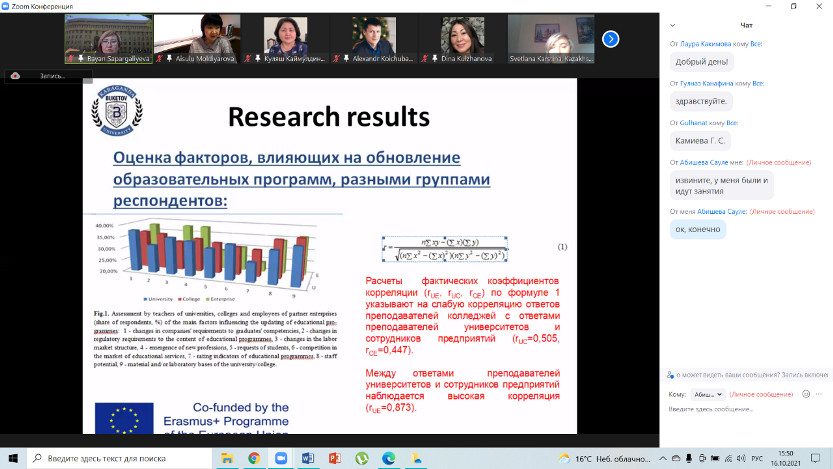Open Microsoft Word from the taskbar
Screen dimensions: 833x469
307,458
